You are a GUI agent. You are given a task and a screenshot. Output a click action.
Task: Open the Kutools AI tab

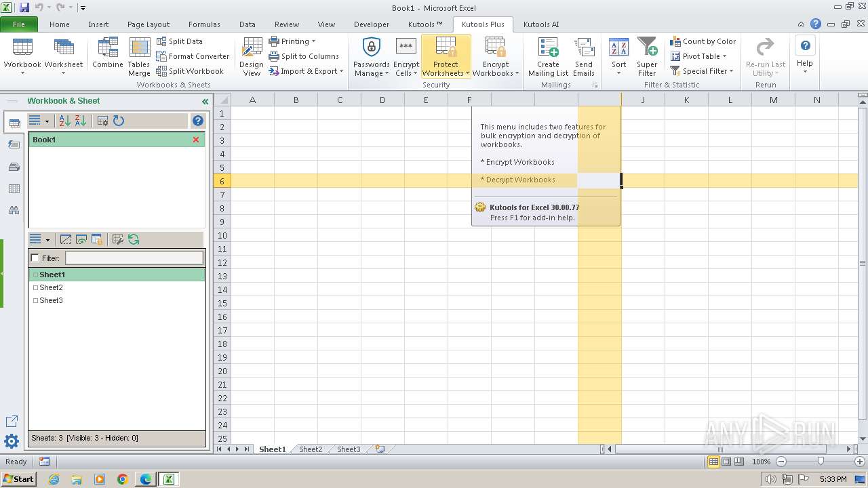click(x=541, y=24)
